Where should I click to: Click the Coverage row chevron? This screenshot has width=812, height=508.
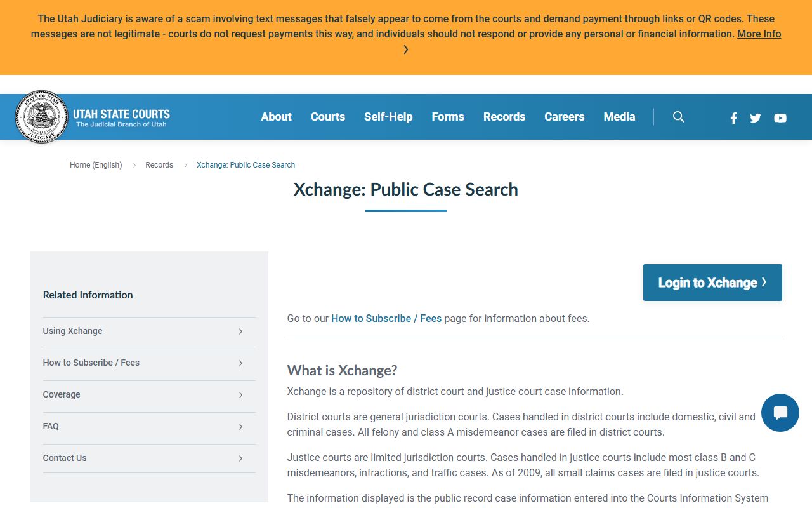[x=240, y=395]
